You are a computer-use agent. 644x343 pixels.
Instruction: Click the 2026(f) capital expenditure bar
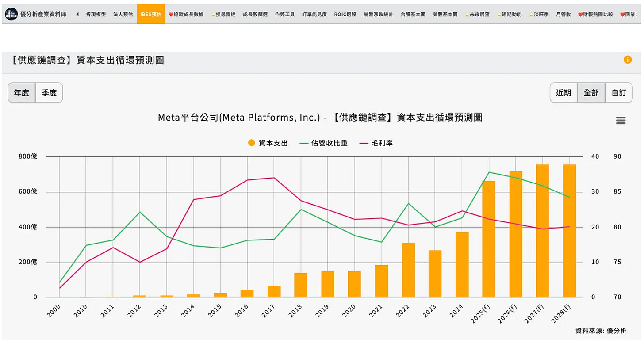516,234
